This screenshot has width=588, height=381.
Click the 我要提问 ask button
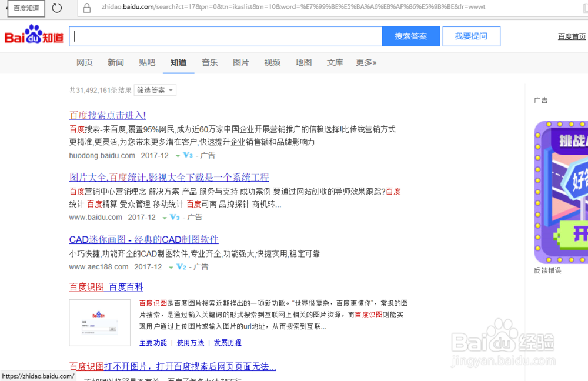pyautogui.click(x=472, y=36)
